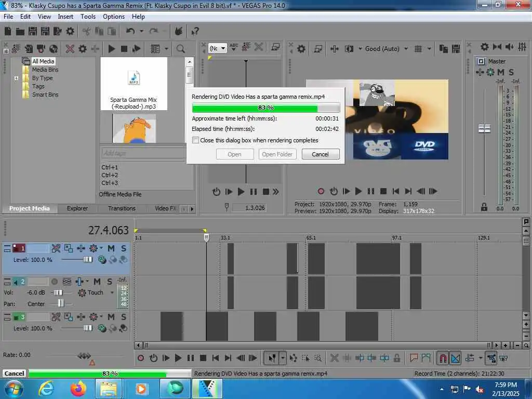Click the Save project icon
The height and width of the screenshot is (399, 532).
coord(33,32)
